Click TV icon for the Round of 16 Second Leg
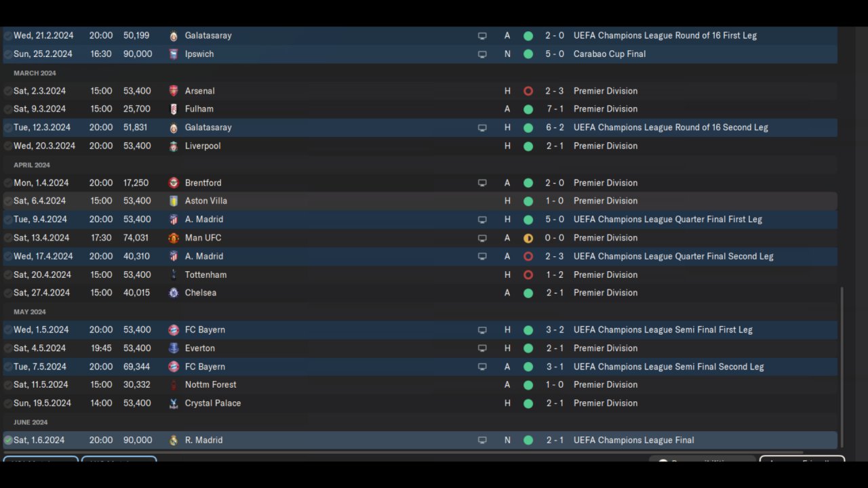This screenshot has width=868, height=488. coord(482,127)
